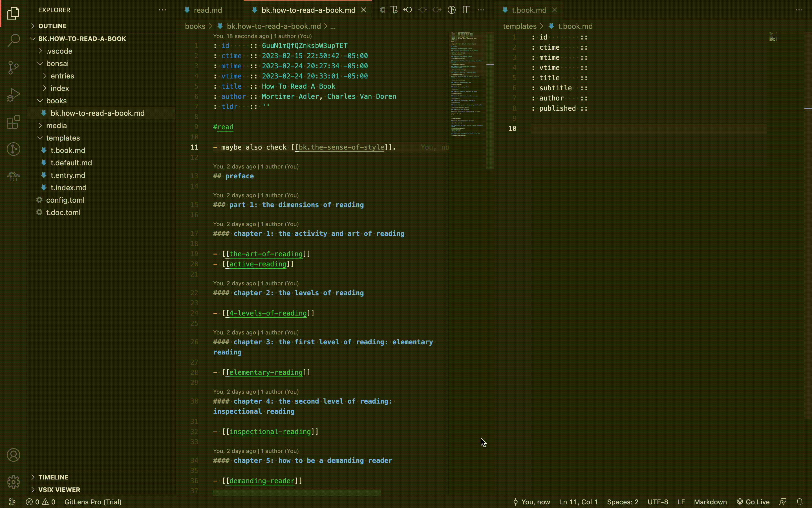Click Go Live in status bar

(x=753, y=502)
